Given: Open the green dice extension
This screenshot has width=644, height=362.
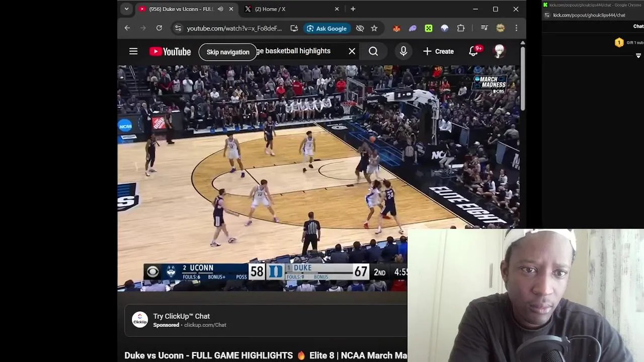Looking at the screenshot, I should [429, 28].
